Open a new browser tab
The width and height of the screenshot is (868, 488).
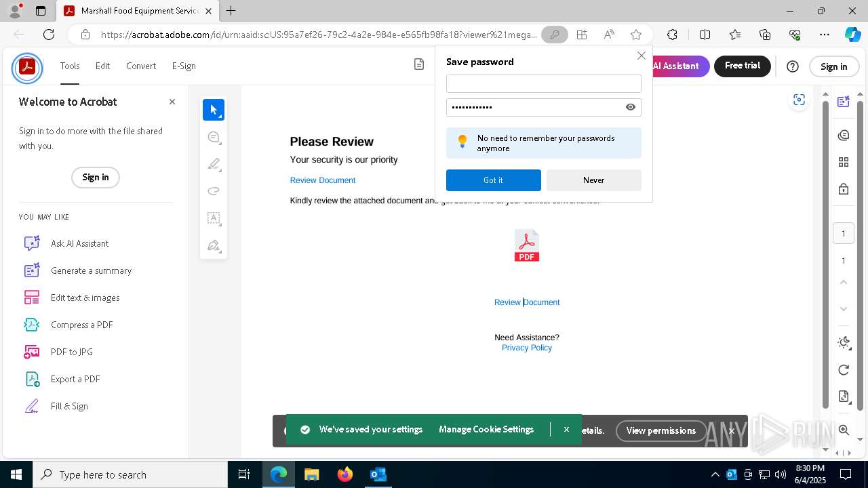point(231,11)
